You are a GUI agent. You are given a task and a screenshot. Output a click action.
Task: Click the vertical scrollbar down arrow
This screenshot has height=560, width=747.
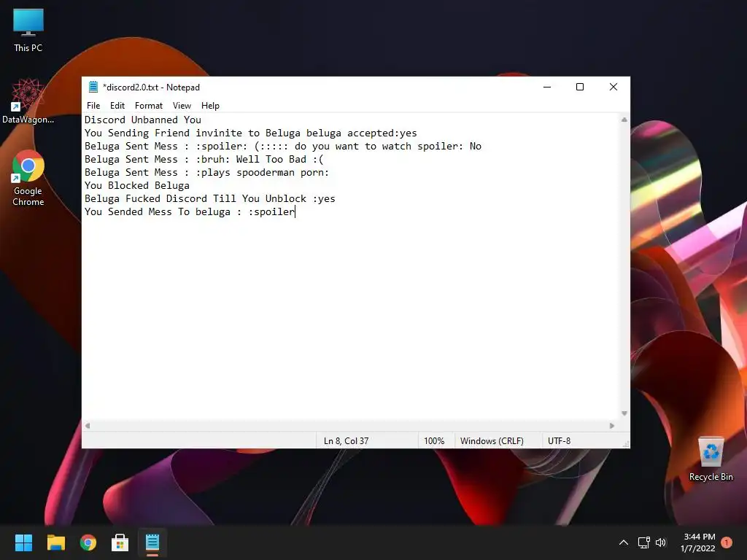coord(624,413)
